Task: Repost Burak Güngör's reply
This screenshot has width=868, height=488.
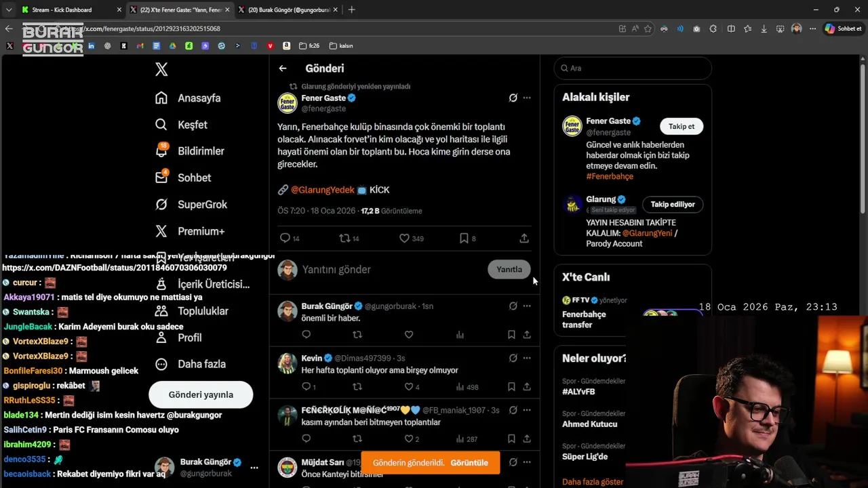Action: tap(357, 334)
